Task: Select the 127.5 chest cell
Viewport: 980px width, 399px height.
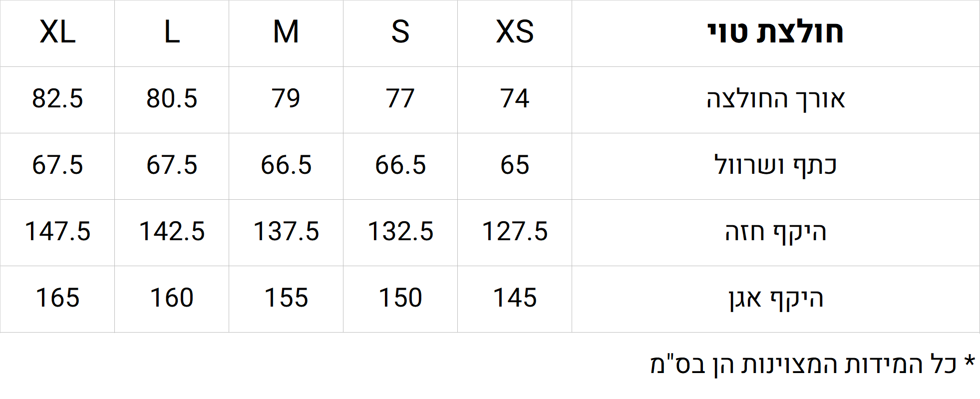Action: click(x=515, y=232)
